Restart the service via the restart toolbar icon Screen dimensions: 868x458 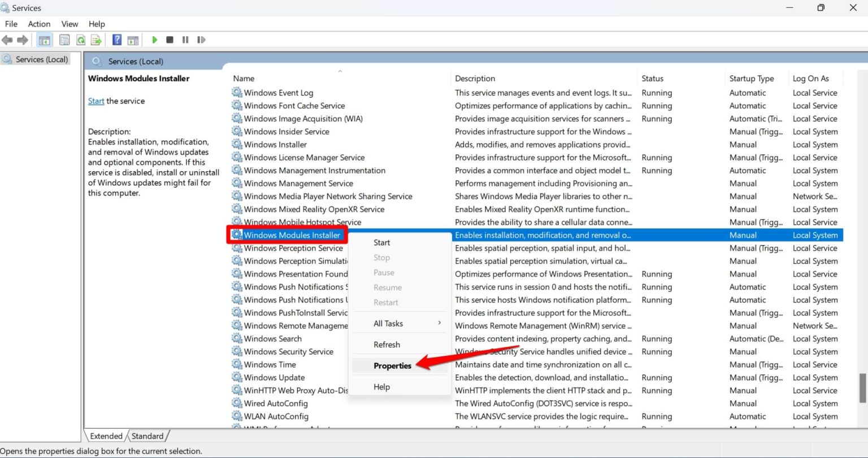(201, 40)
